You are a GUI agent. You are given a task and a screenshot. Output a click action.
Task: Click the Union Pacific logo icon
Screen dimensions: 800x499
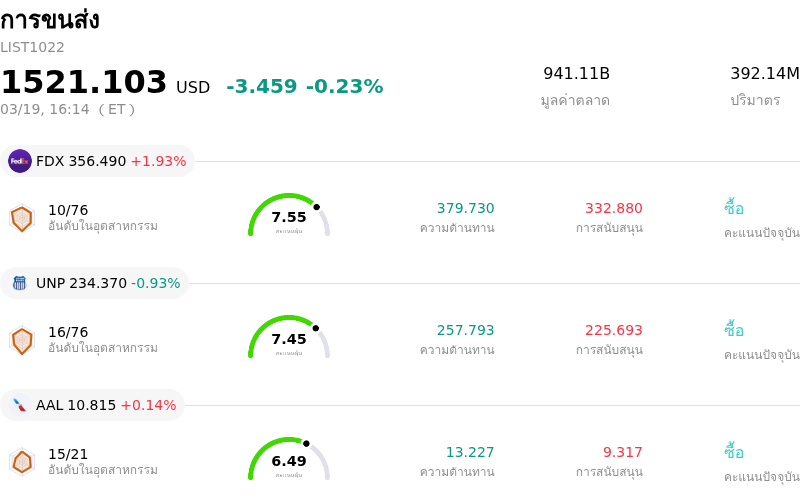20,283
